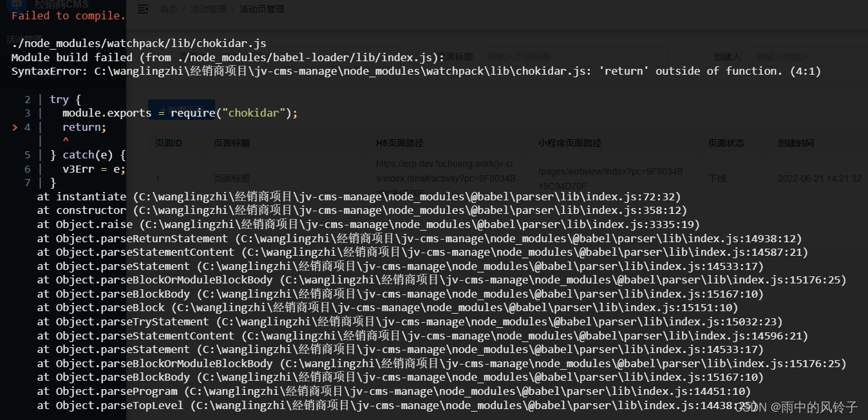Focus the 页面标题 search input

click(575, 57)
